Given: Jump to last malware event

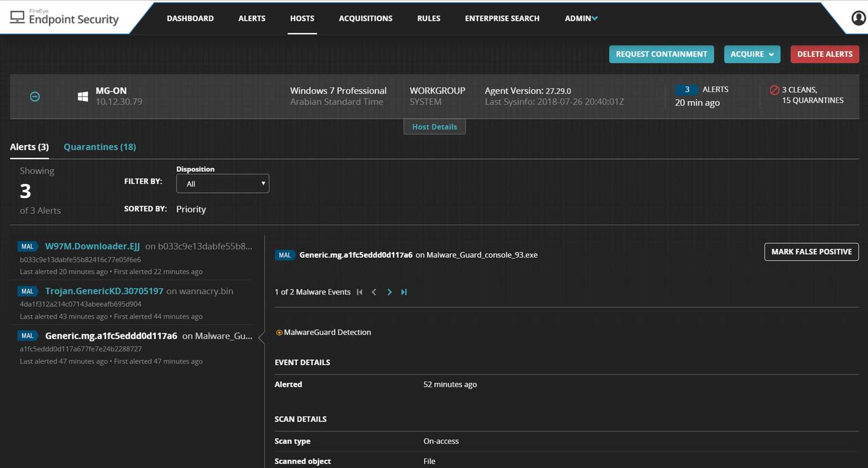Looking at the screenshot, I should point(404,292).
